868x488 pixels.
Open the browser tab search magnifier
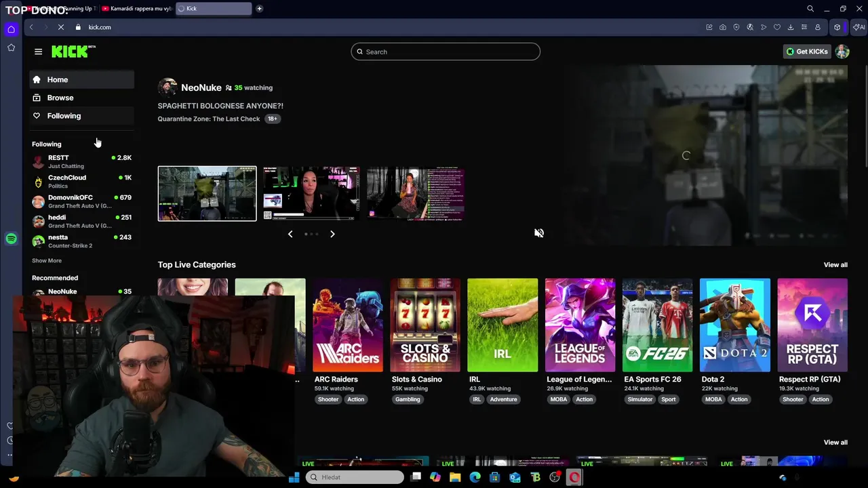pyautogui.click(x=810, y=9)
